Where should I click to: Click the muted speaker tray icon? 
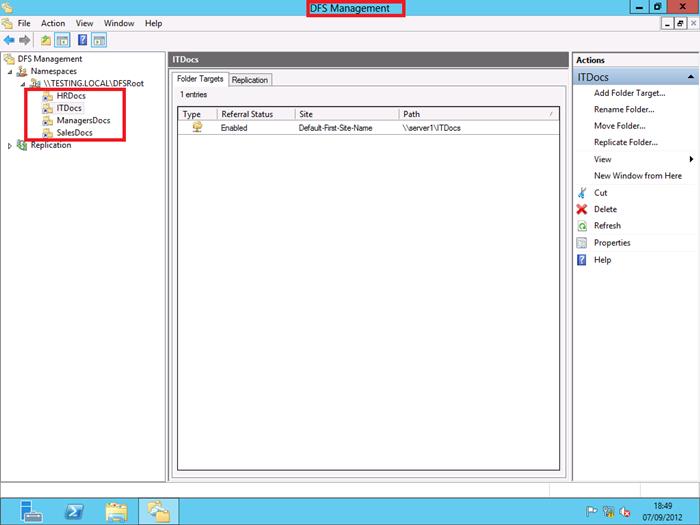(625, 512)
